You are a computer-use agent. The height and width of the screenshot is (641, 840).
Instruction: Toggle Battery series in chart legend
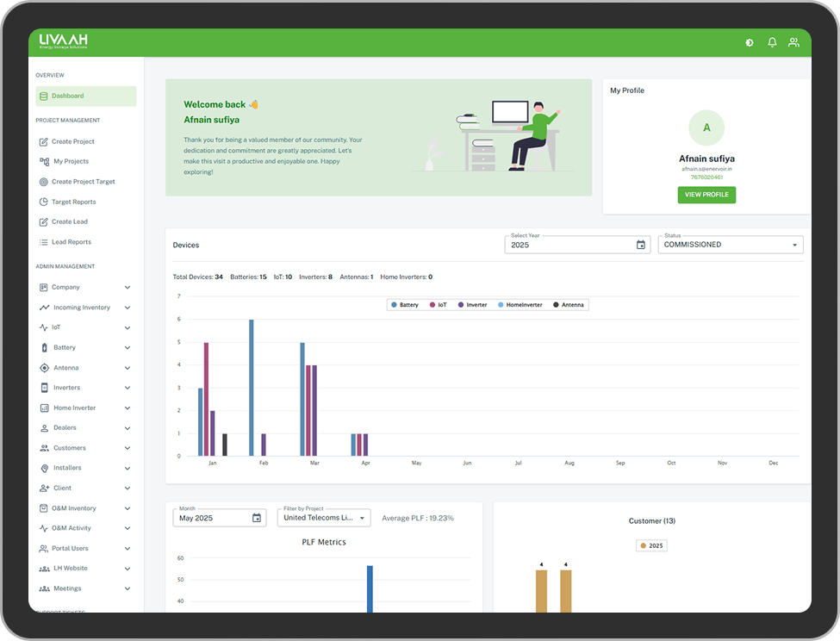[x=404, y=305]
